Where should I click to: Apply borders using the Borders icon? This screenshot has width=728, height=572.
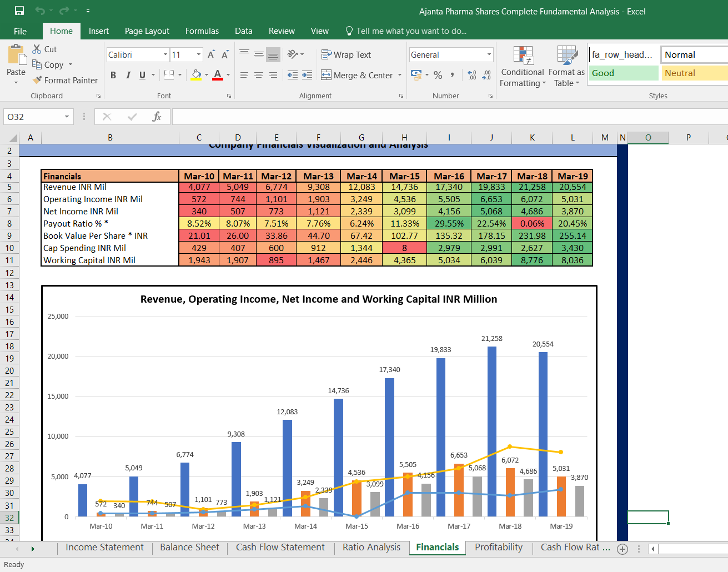[169, 75]
